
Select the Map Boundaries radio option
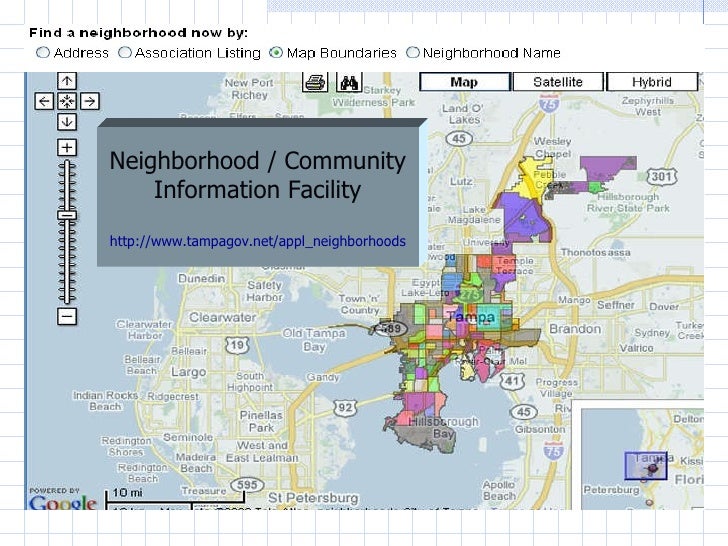tap(276, 52)
